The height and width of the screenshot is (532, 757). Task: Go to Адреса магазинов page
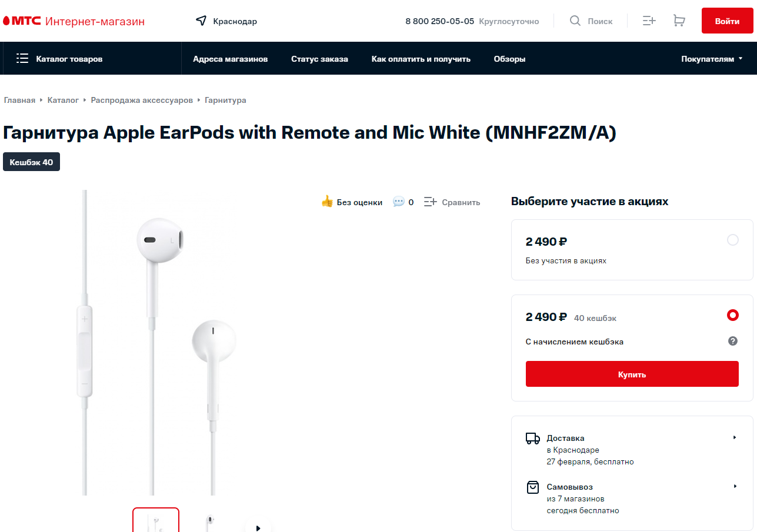[230, 59]
